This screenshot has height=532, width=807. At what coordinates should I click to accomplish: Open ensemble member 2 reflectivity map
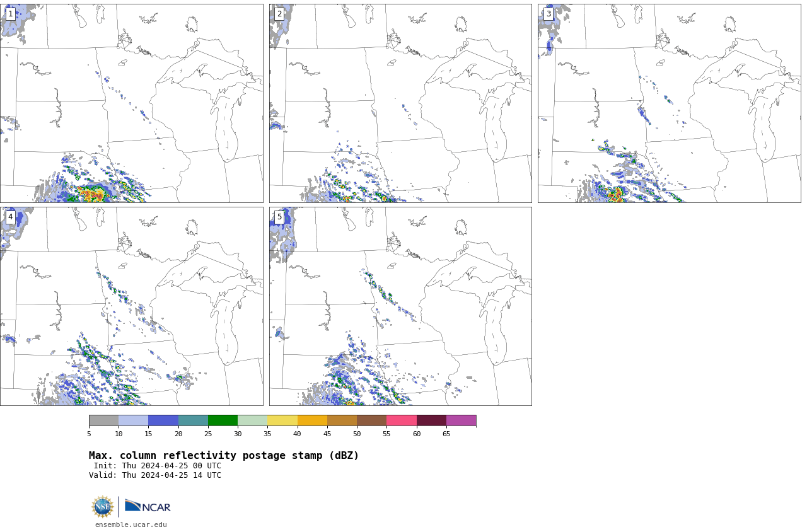(x=400, y=103)
